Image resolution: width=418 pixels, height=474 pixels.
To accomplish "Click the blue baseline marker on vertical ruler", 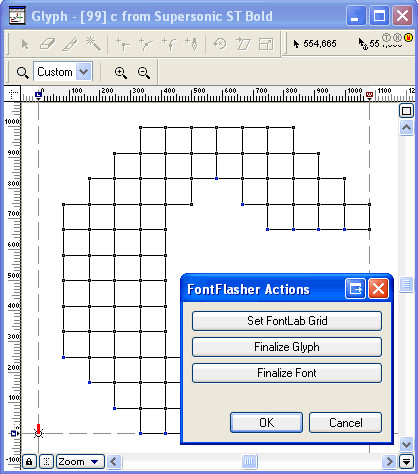I will tap(14, 433).
